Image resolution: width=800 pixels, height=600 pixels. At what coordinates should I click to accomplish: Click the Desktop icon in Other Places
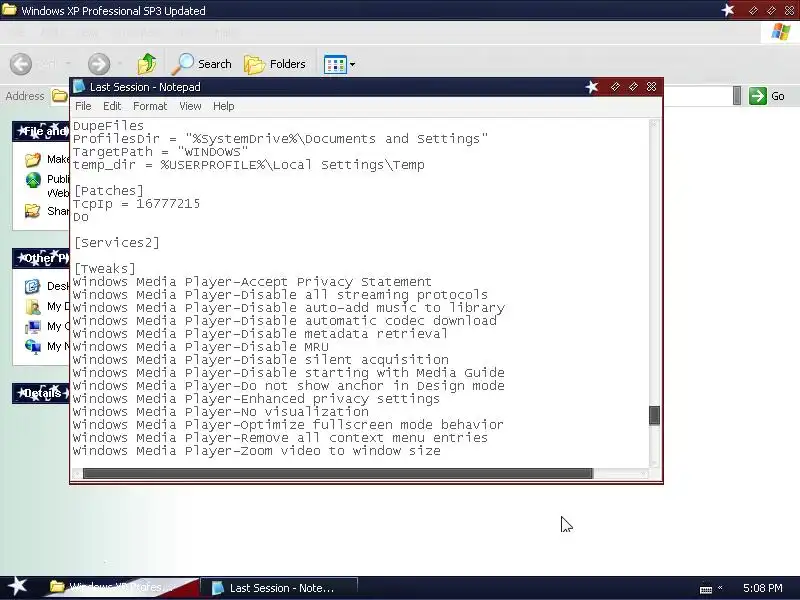pos(32,286)
